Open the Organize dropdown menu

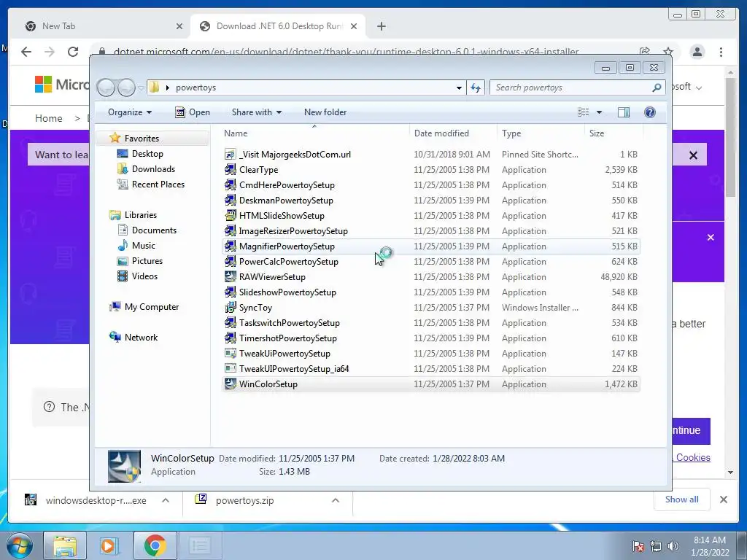tap(130, 112)
